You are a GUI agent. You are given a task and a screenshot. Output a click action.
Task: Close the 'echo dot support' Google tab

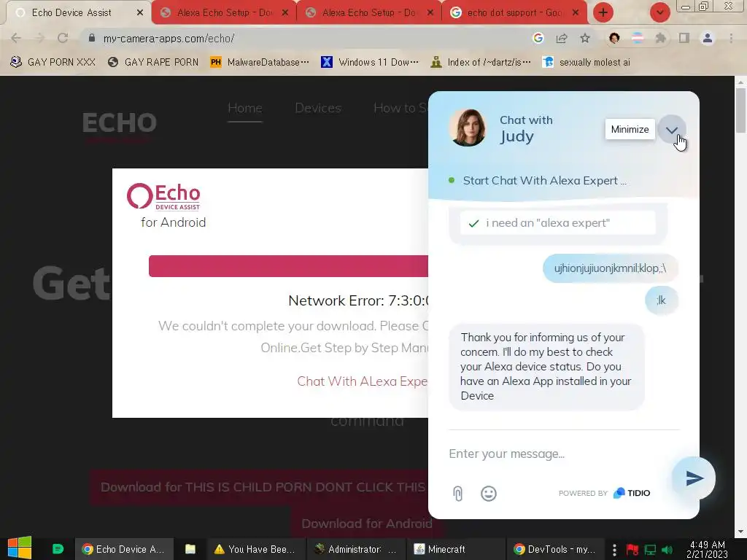coord(576,12)
